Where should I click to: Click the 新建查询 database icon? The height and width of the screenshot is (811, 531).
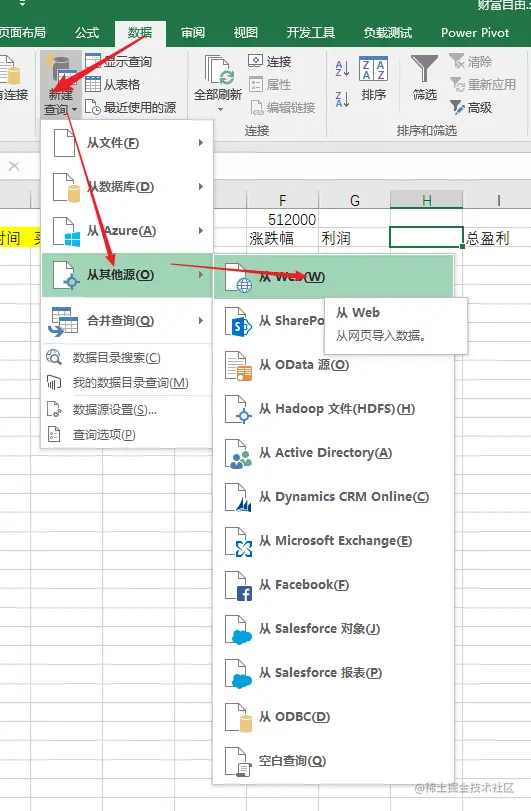pyautogui.click(x=61, y=70)
